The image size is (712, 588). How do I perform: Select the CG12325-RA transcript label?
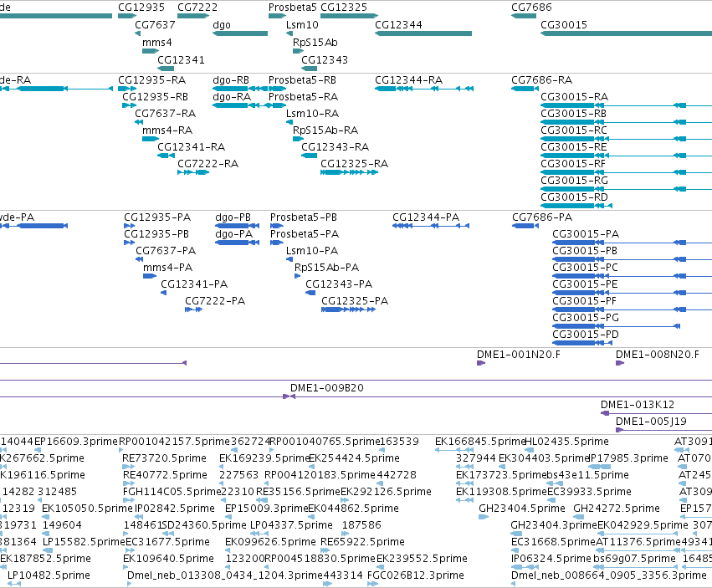(x=354, y=165)
